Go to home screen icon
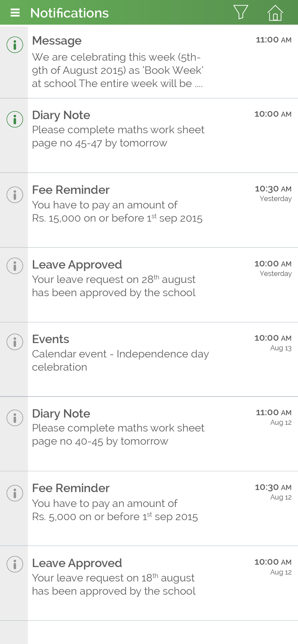This screenshot has width=298, height=644. (x=275, y=13)
